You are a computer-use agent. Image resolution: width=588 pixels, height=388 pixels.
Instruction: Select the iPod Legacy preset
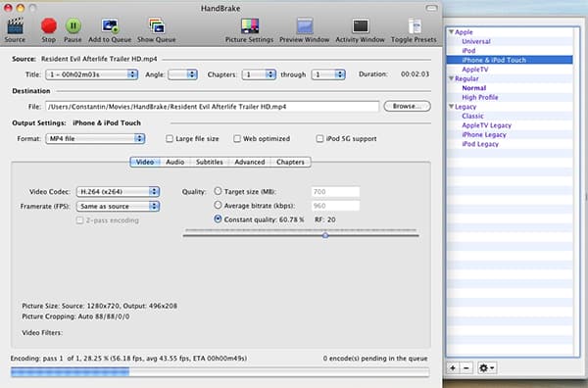coord(480,144)
